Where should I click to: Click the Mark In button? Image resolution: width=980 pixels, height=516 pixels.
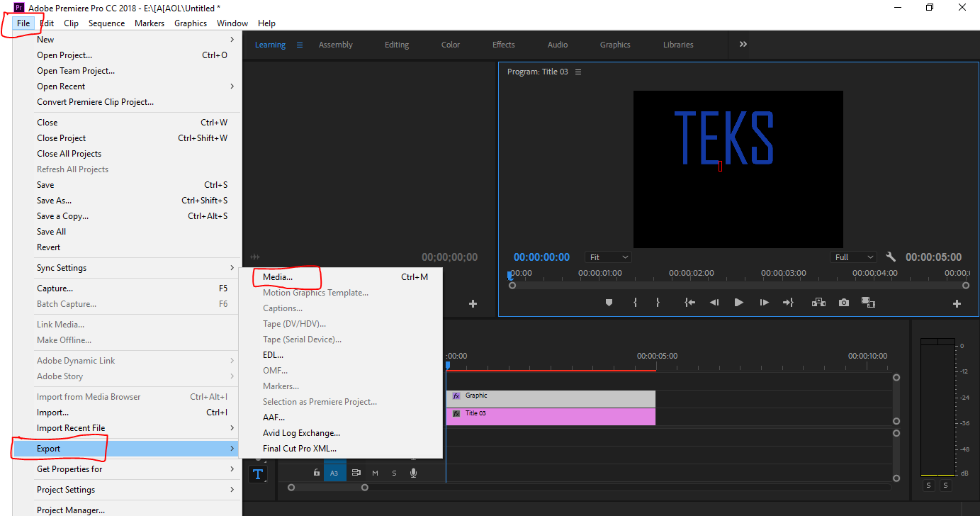[x=635, y=303]
